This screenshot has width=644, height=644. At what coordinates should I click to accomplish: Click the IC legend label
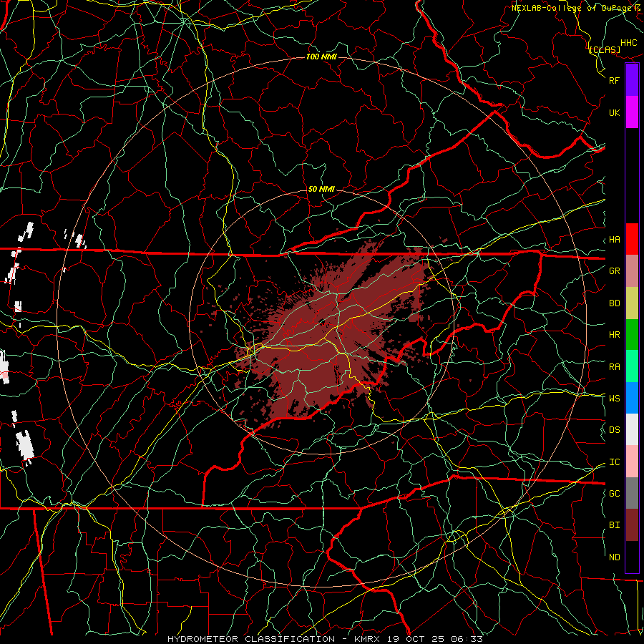click(x=614, y=462)
